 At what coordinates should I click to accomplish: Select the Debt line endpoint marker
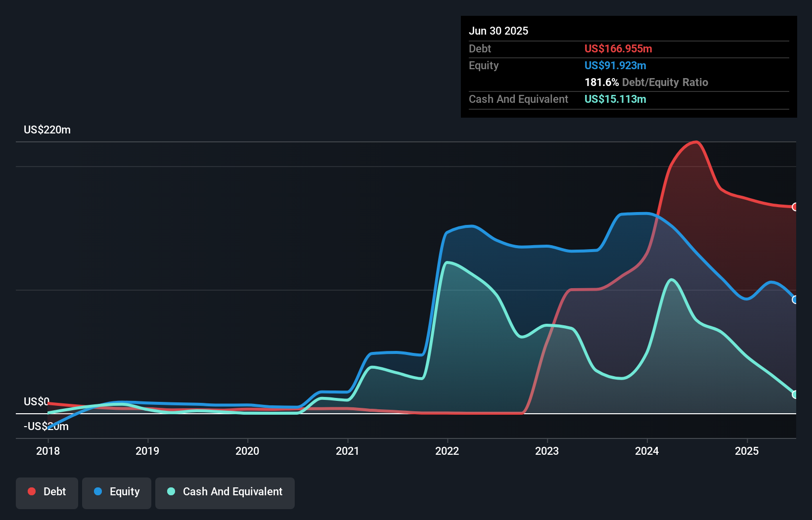click(795, 207)
